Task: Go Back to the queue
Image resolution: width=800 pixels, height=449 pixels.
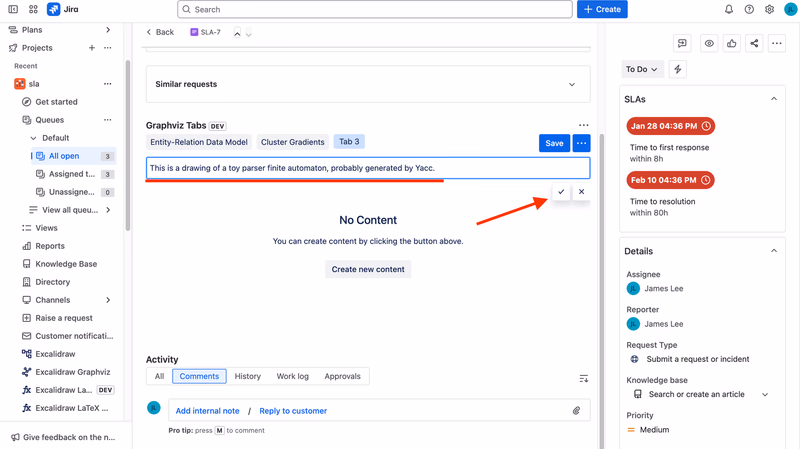Action: [x=160, y=32]
